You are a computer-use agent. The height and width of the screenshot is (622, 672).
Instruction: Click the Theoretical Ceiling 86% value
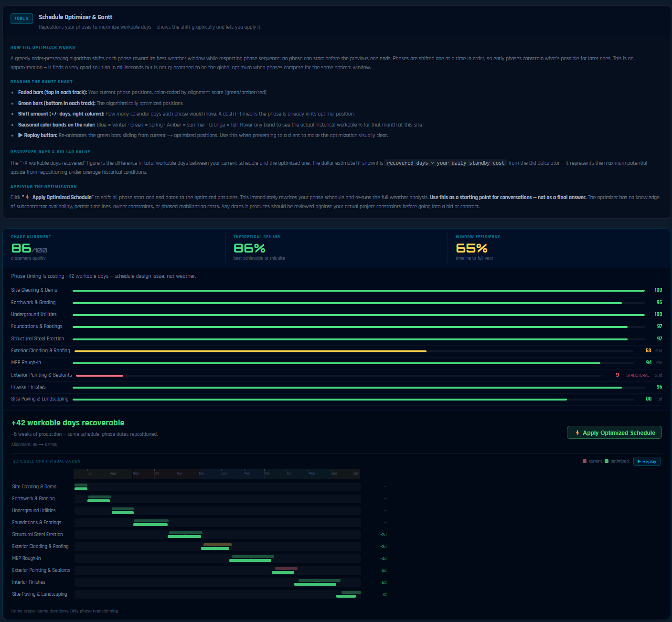pyautogui.click(x=249, y=248)
